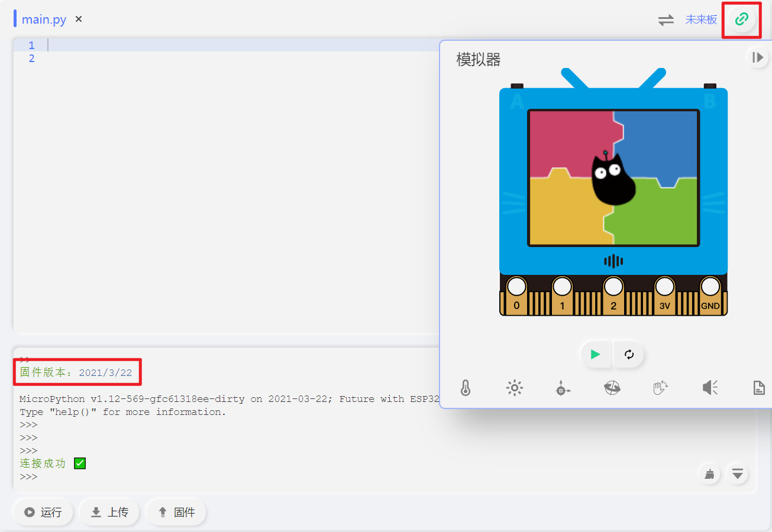Click the last >>> console prompt
This screenshot has width=772, height=532.
[28, 476]
